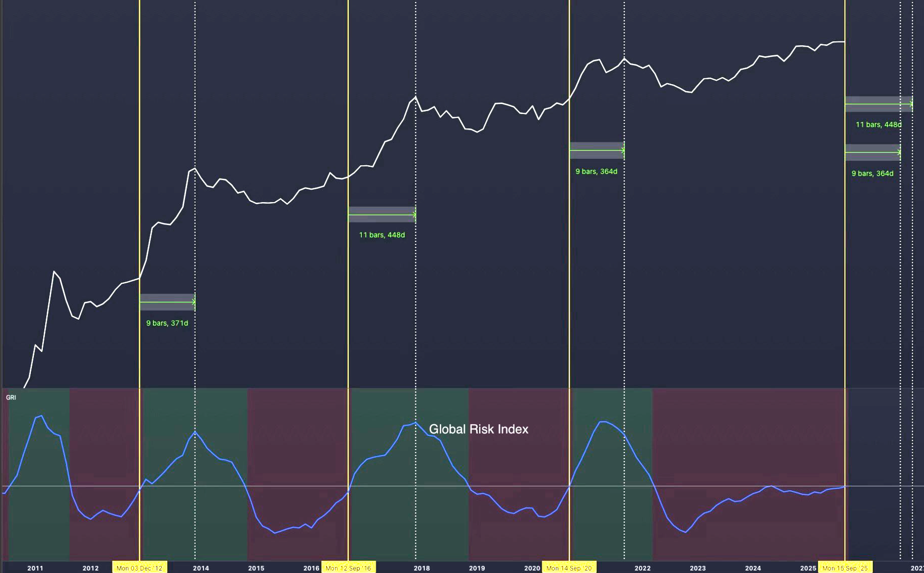Click the 2011 year label on time axis
Image resolution: width=924 pixels, height=573 pixels.
35,568
